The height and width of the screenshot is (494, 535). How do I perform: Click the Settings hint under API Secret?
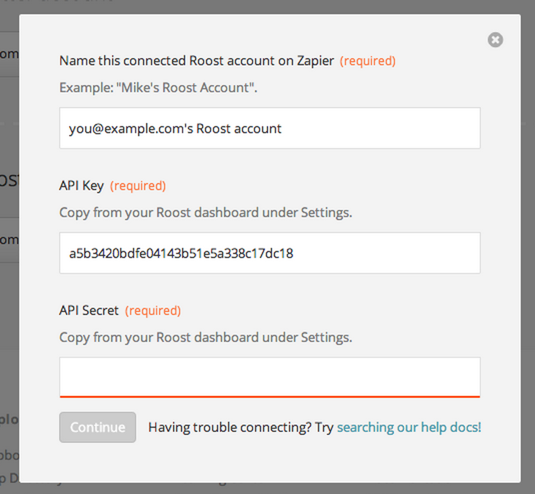click(206, 338)
